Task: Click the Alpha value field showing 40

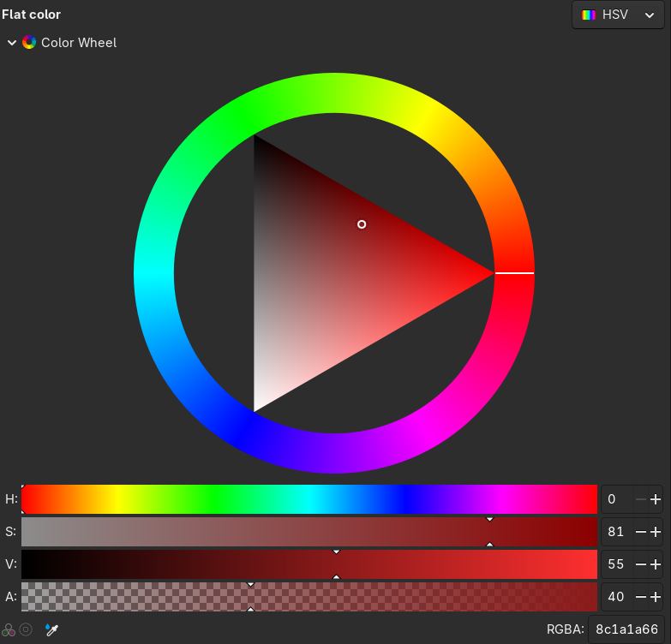Action: [x=616, y=597]
